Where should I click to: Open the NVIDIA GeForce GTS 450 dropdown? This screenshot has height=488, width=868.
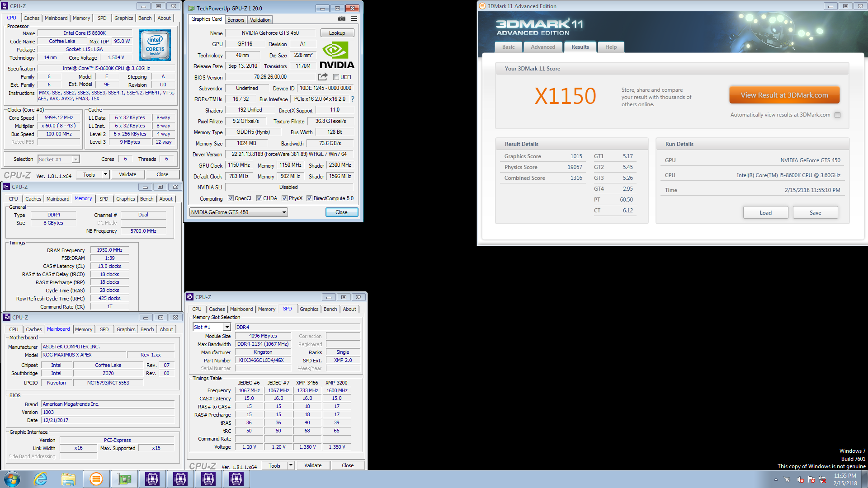tap(239, 212)
